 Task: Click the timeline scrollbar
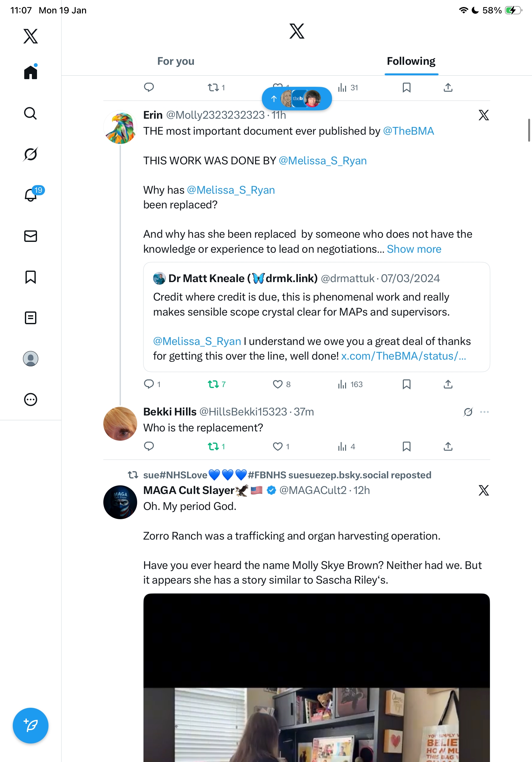pos(529,130)
